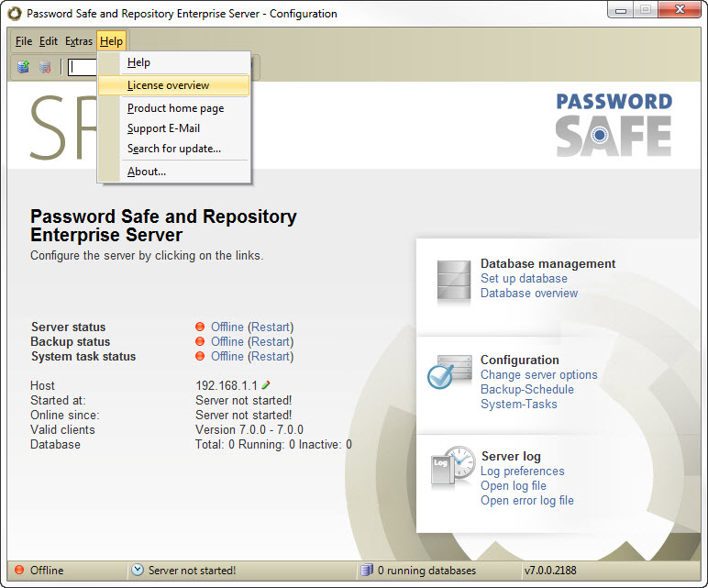This screenshot has width=708, height=588.
Task: Click Version 7.0.0 - 7.0.0 text
Action: pyautogui.click(x=249, y=429)
